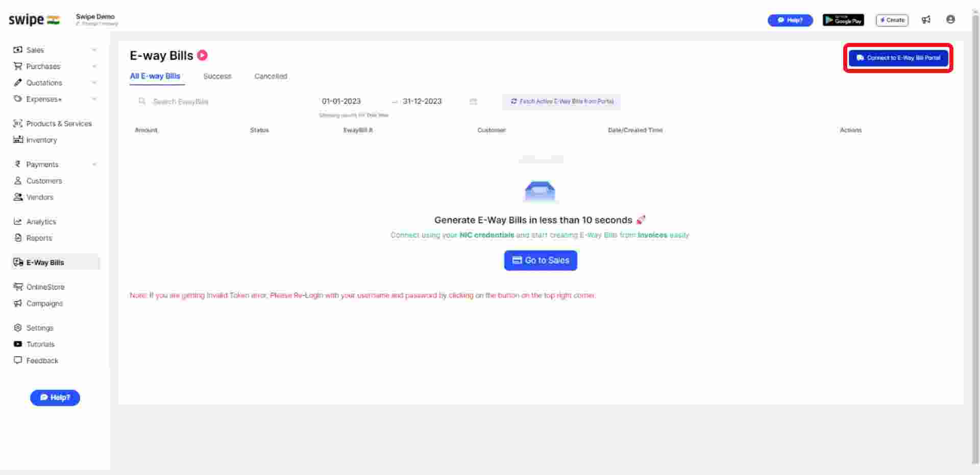Switch to Success tab
Screen dimensions: 980x475
click(x=217, y=76)
